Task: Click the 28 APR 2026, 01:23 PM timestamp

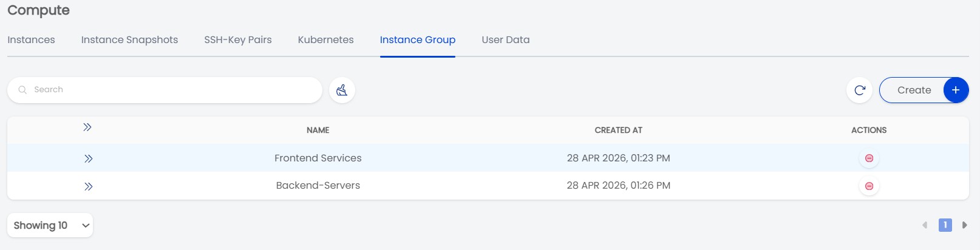Action: [619, 158]
